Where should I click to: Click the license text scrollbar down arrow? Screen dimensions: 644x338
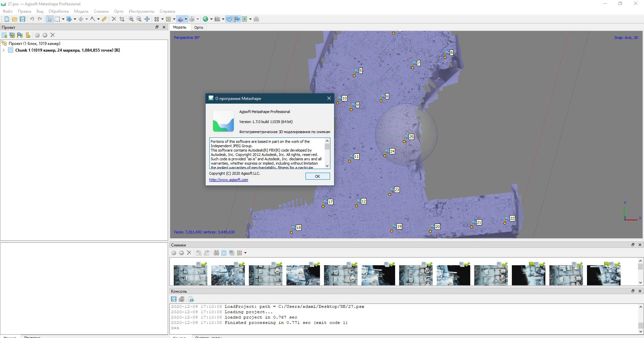(327, 166)
